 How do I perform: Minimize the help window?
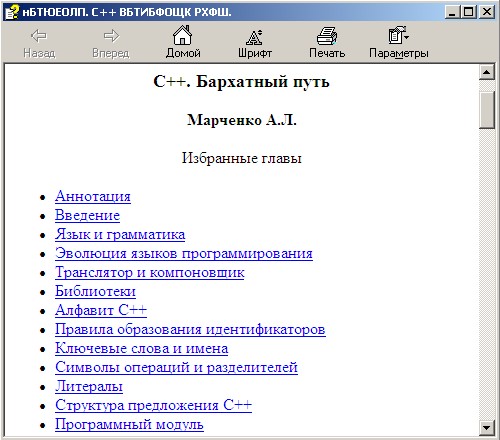pyautogui.click(x=452, y=12)
